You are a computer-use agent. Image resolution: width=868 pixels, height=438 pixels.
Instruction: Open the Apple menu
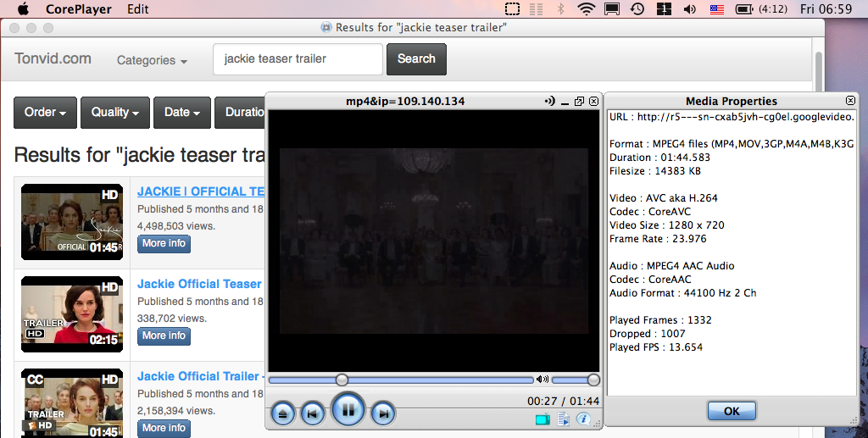pyautogui.click(x=23, y=8)
